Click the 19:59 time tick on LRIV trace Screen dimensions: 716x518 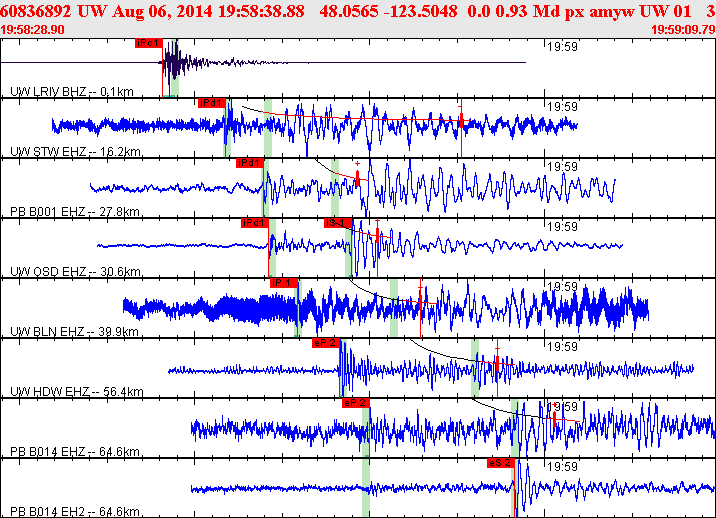[x=562, y=46]
